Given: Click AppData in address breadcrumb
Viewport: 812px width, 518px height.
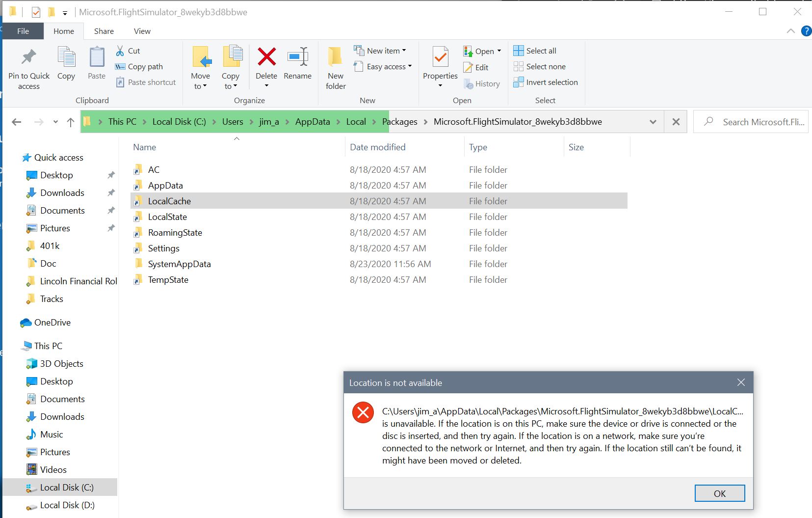Looking at the screenshot, I should [x=313, y=122].
